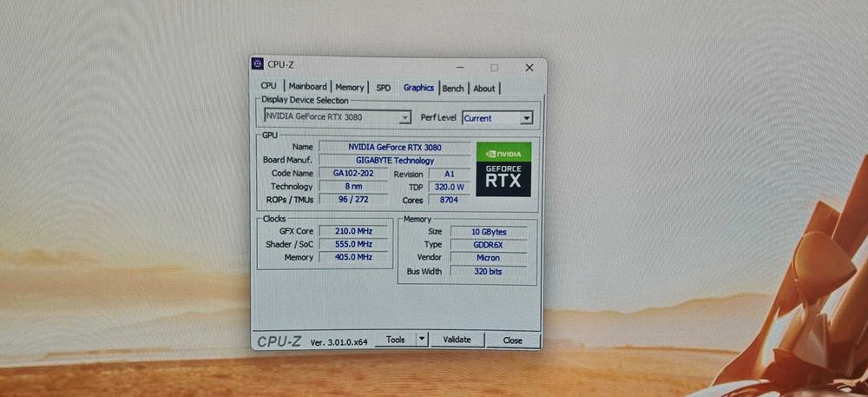Click the CPU-Z window title text

tap(280, 65)
